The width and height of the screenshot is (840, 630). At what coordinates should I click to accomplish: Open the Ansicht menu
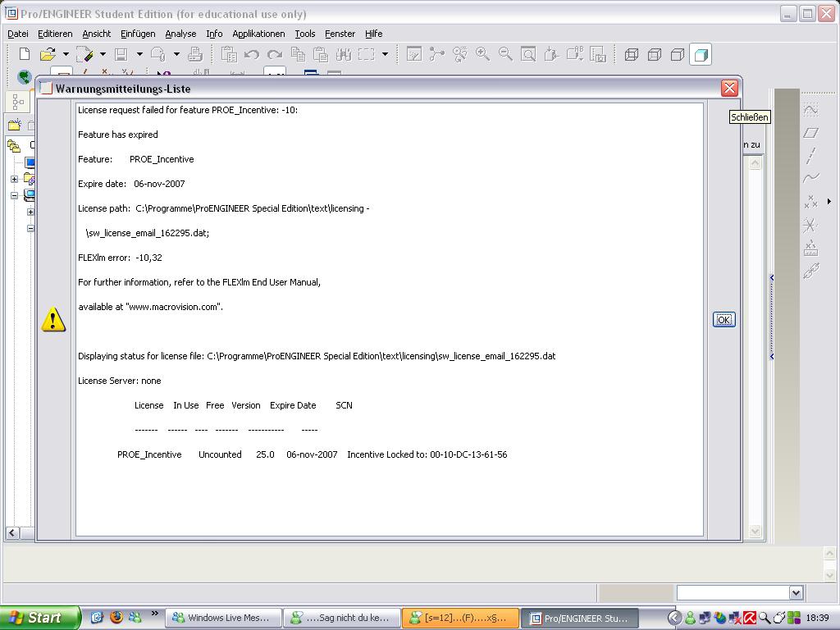(x=97, y=34)
